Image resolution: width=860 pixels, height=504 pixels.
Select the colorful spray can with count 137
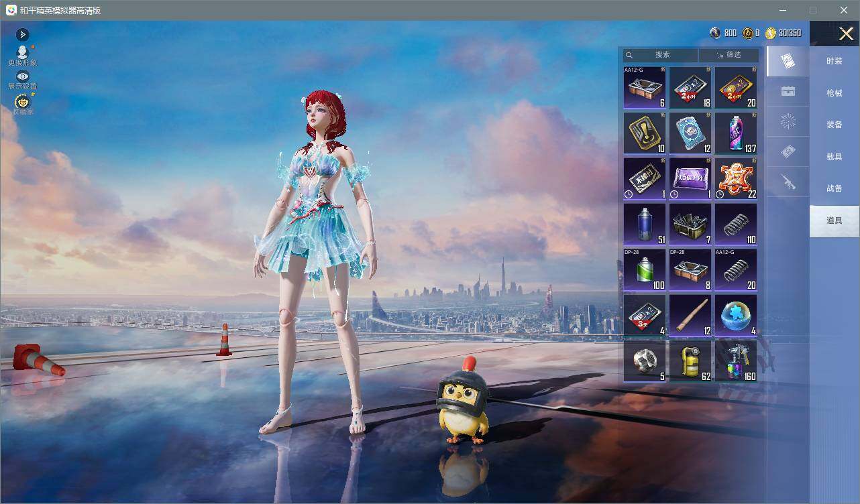coord(736,133)
